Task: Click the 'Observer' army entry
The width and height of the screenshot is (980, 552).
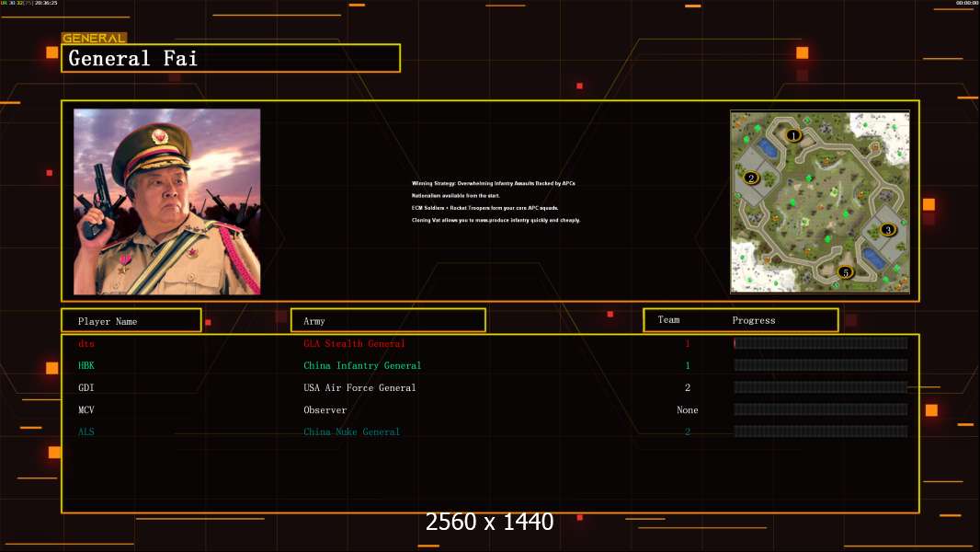Action: coord(325,410)
